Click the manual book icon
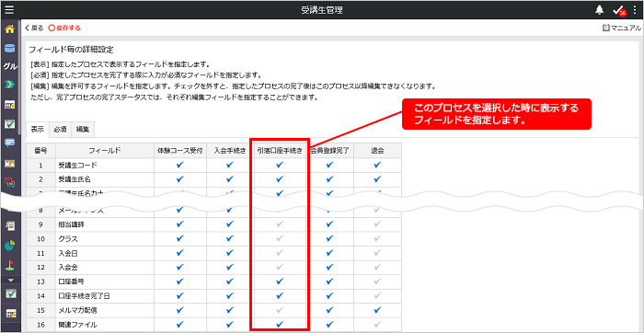The image size is (644, 333). [x=606, y=28]
